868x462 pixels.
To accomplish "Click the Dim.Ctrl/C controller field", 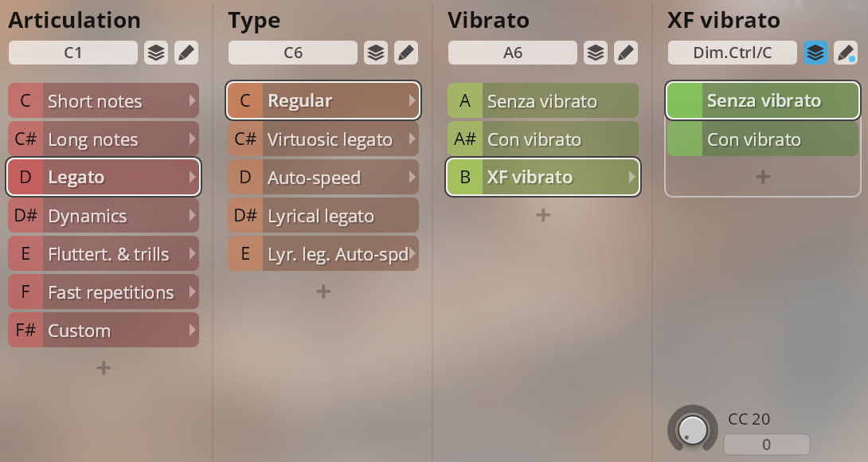I will click(733, 53).
